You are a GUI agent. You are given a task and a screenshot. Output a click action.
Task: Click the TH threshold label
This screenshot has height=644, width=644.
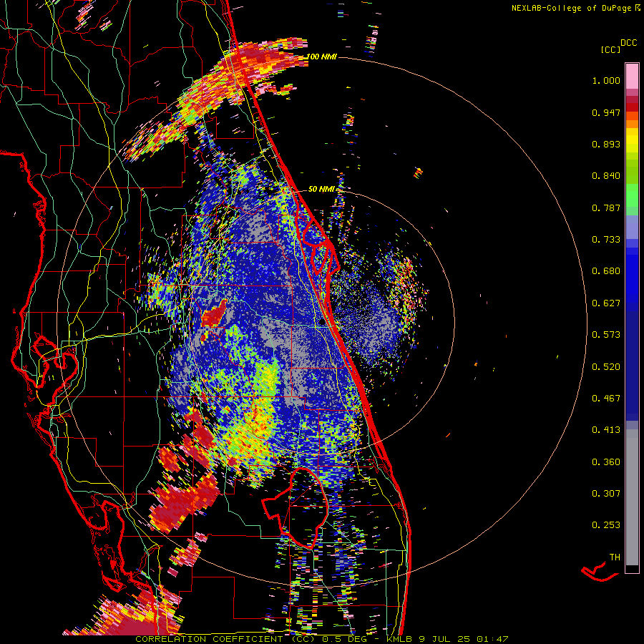coord(615,557)
